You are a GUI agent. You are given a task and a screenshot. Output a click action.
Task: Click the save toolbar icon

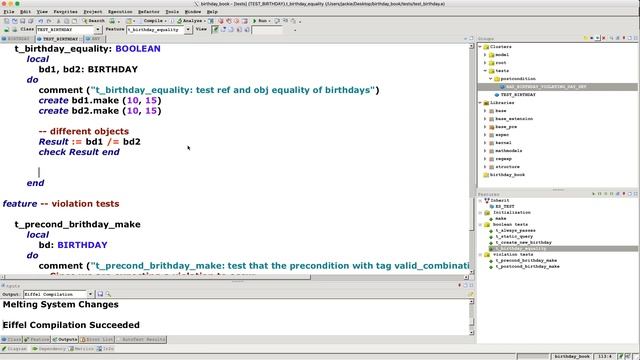click(22, 21)
